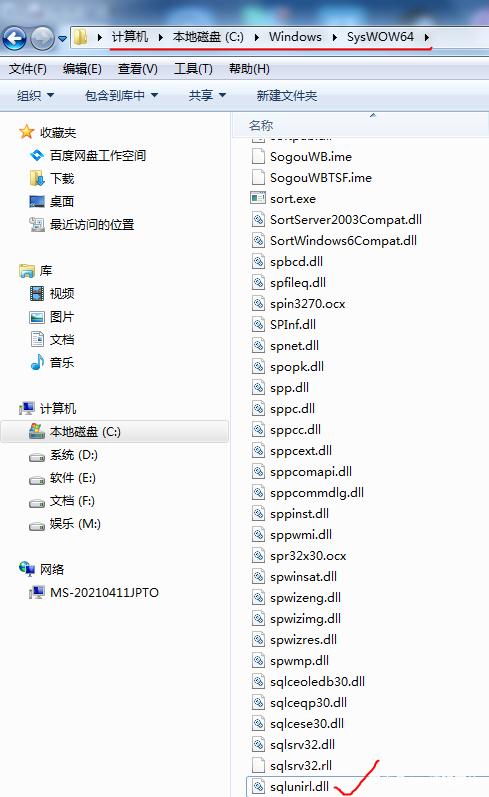The width and height of the screenshot is (489, 797).
Task: Open the 共享 dropdown menu
Action: tap(207, 96)
